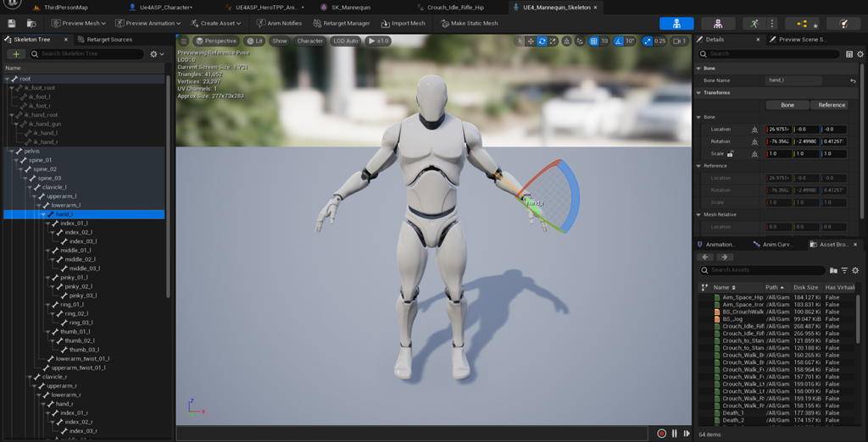Open the Preview Animation dropdown
Viewport: 868px width, 442px height.
click(x=147, y=23)
